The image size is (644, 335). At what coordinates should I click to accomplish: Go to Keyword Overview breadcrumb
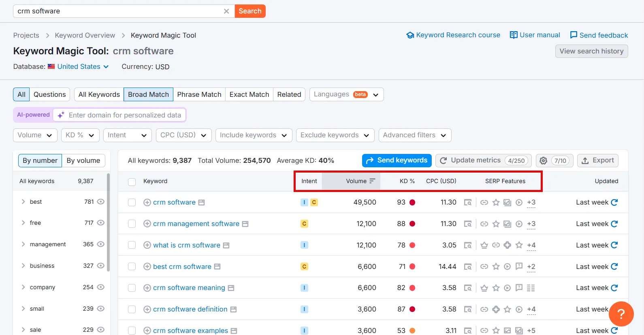(x=85, y=36)
